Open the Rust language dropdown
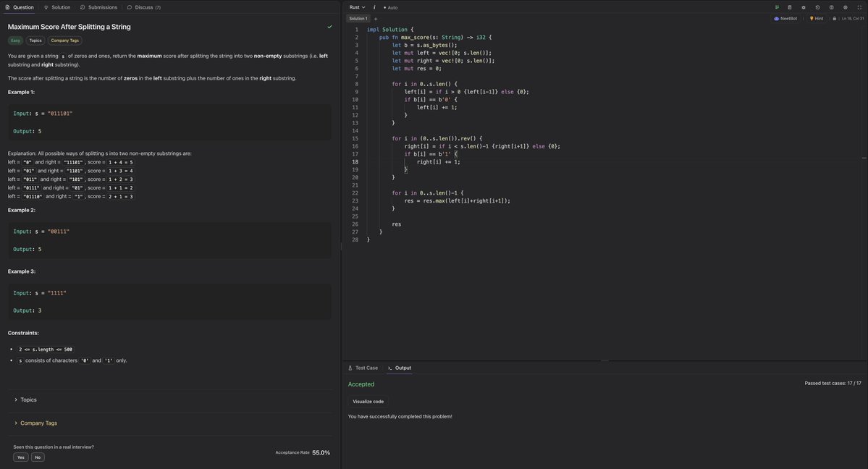 357,7
